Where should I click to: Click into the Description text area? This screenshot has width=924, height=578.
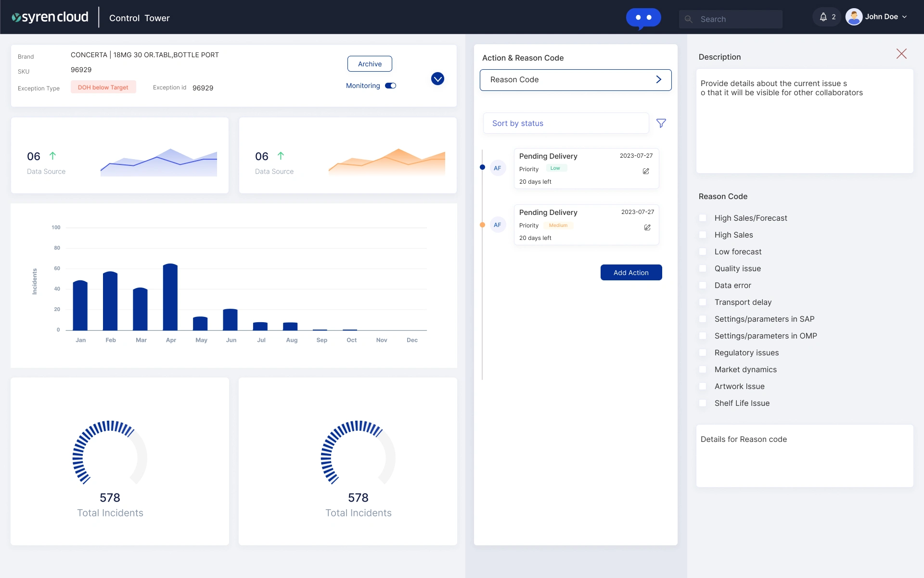(x=805, y=121)
